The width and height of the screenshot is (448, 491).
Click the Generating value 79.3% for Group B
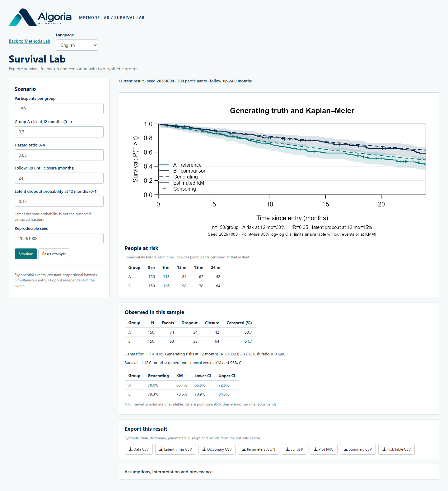[153, 394]
